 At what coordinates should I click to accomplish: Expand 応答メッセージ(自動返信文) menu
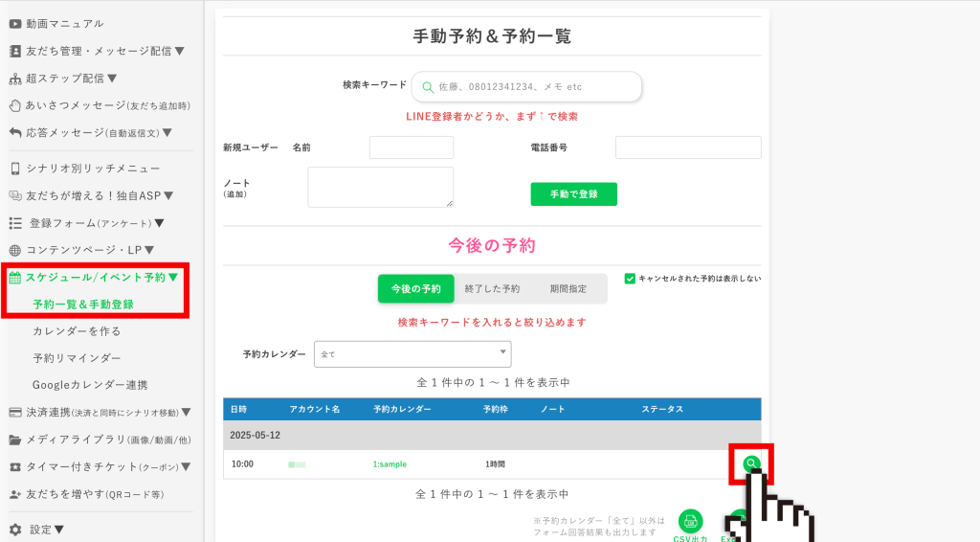99,132
